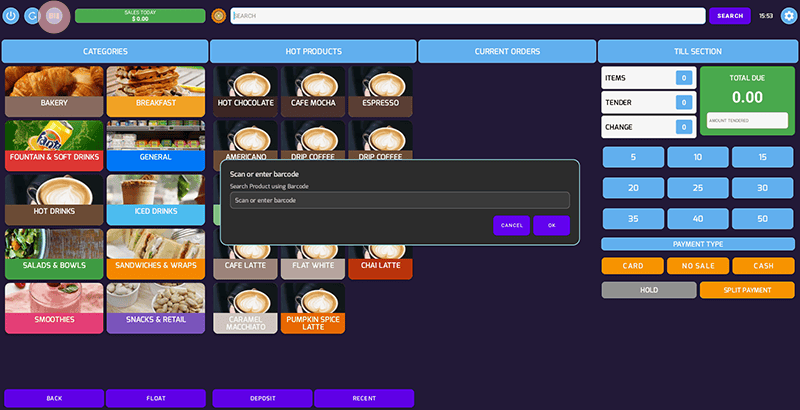The height and width of the screenshot is (410, 800).
Task: Select the 20 quick amount
Action: point(633,188)
